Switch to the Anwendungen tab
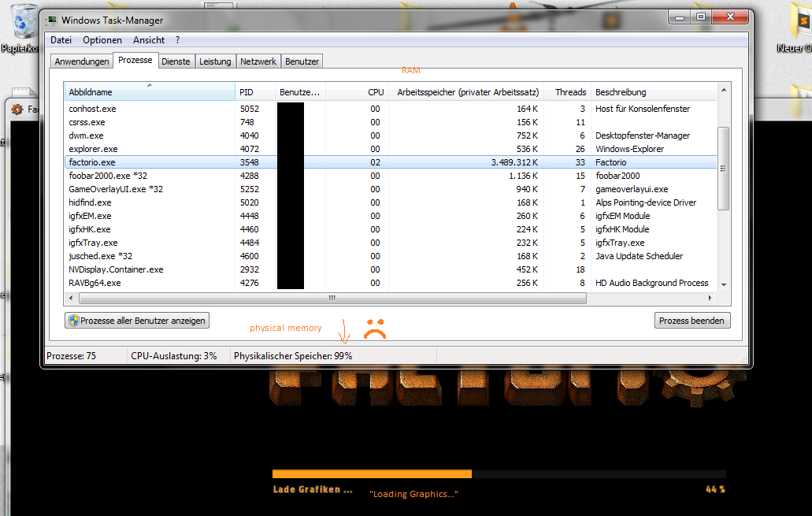This screenshot has width=812, height=516. (x=82, y=61)
